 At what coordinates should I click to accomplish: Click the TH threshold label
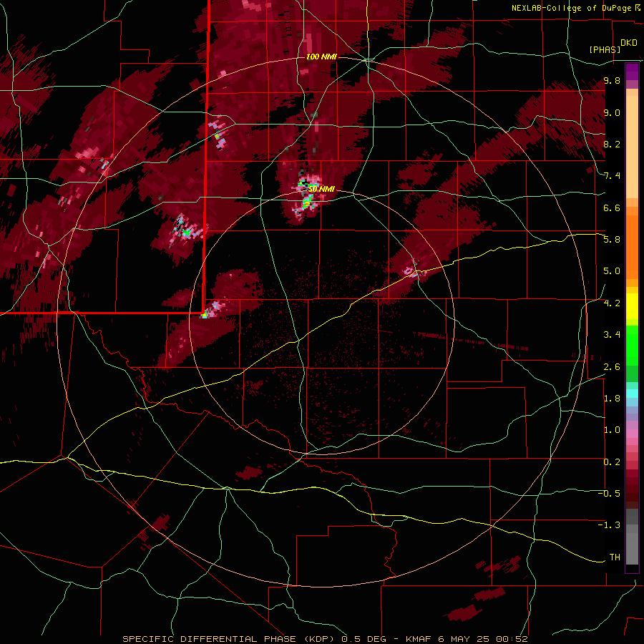(615, 557)
